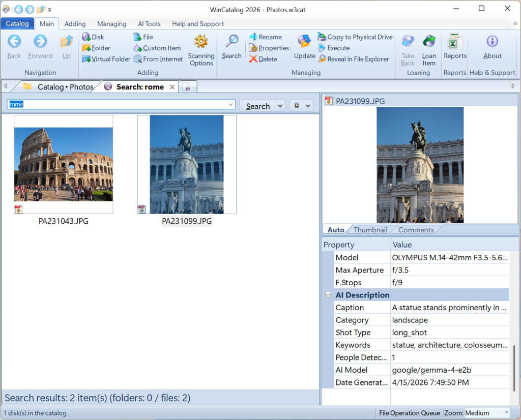The image size is (521, 420).
Task: Open the File Operation Queue
Action: pyautogui.click(x=410, y=413)
